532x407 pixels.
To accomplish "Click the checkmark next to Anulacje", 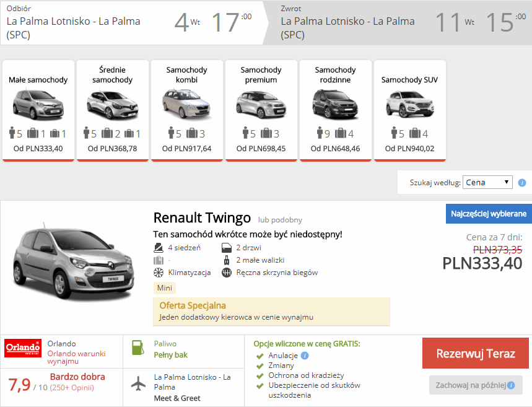I will pos(259,356).
